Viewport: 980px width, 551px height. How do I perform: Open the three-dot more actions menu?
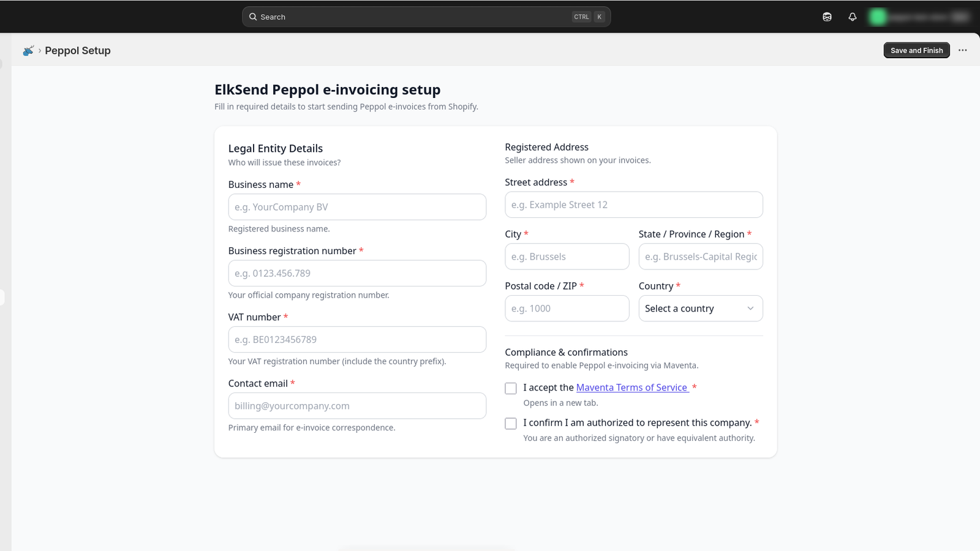coord(963,50)
